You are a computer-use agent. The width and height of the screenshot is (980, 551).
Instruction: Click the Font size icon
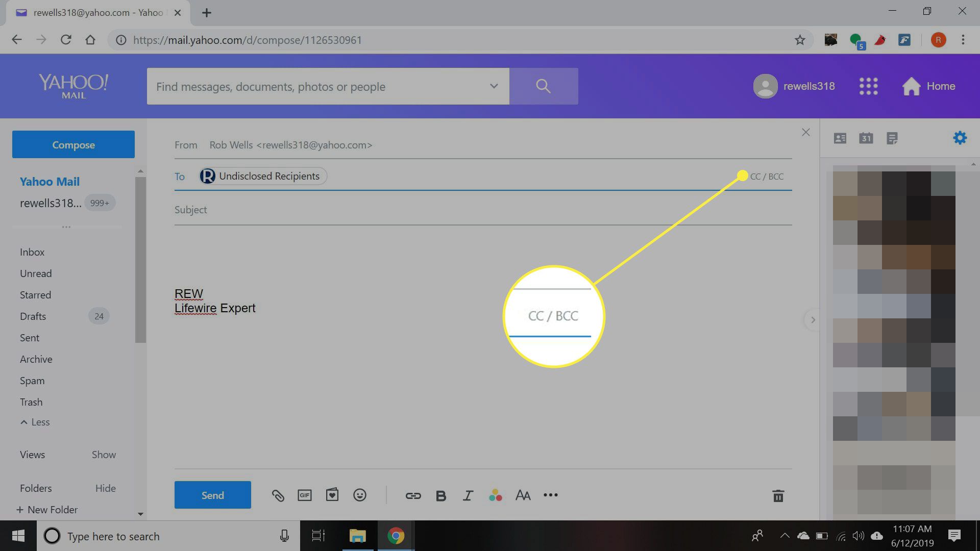(524, 495)
